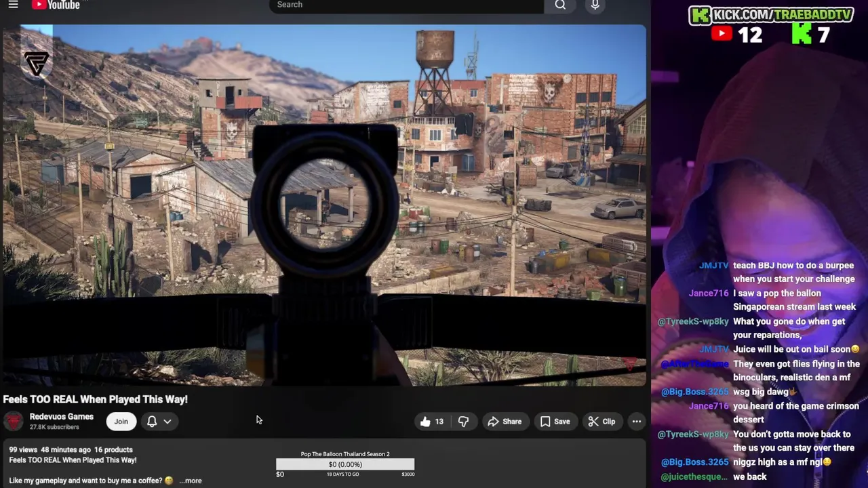Click the magnifier search button
868x488 pixels.
(560, 5)
